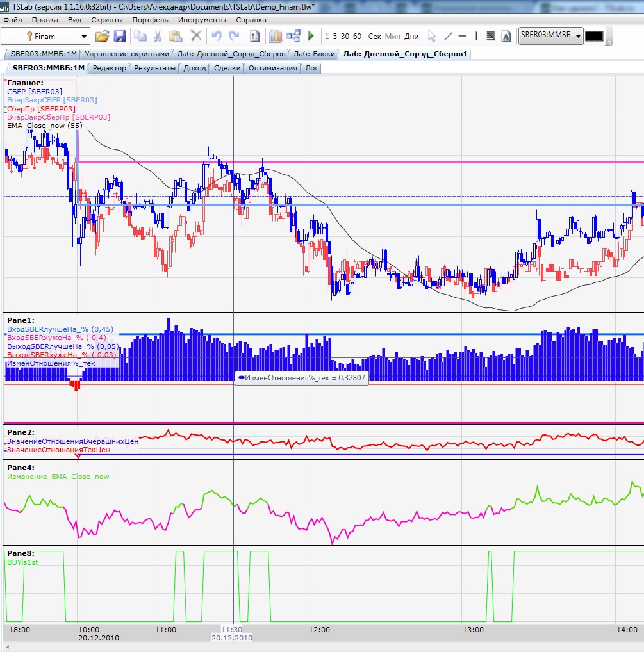Click the green run script arrow

coord(311,37)
